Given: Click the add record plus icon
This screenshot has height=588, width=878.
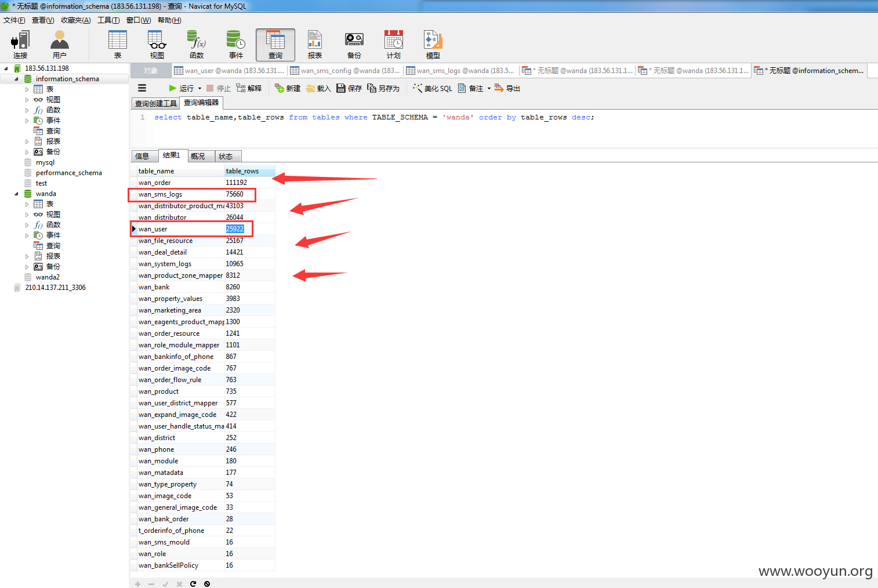Looking at the screenshot, I should [137, 584].
